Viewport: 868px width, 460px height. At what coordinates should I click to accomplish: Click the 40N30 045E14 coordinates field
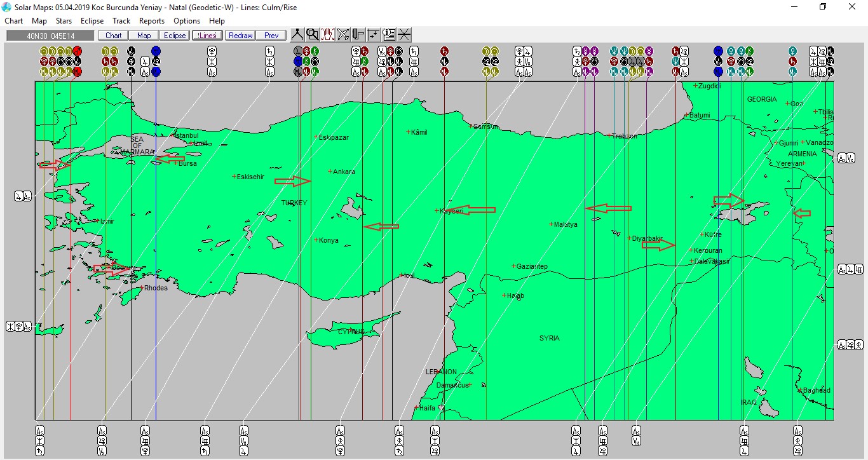pyautogui.click(x=50, y=36)
